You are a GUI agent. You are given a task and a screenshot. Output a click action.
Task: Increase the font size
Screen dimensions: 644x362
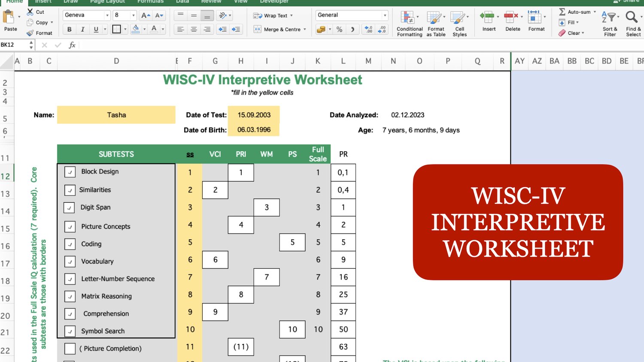(x=146, y=15)
